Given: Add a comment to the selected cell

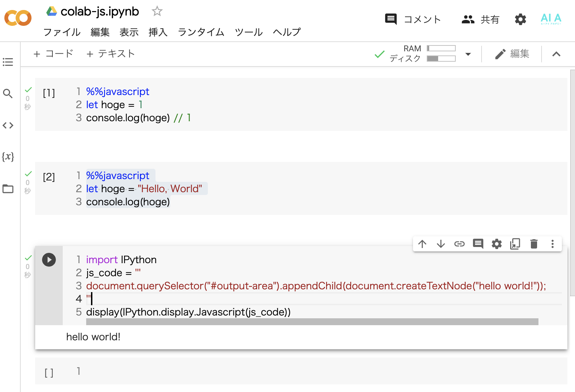Looking at the screenshot, I should point(478,244).
